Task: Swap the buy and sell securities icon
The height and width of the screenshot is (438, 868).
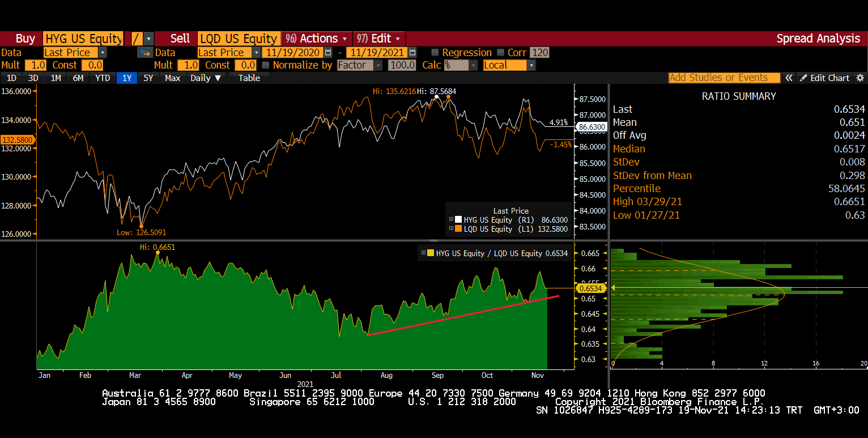Action: tap(145, 53)
